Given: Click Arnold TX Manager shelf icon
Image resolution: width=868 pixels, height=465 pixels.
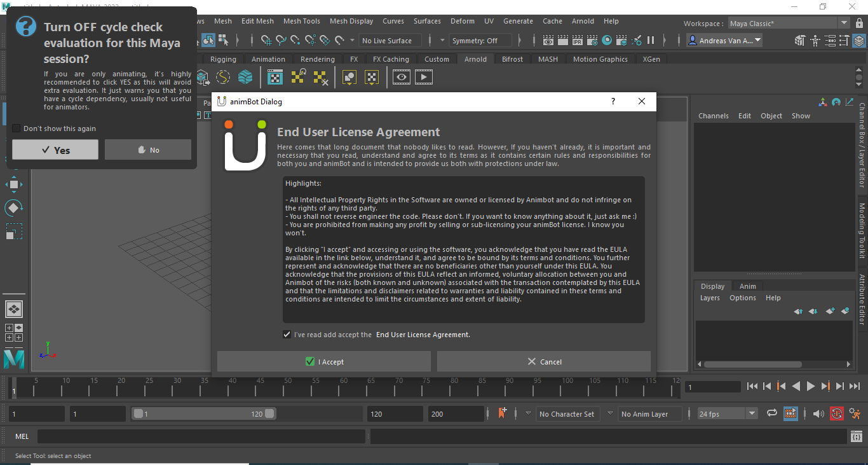Looking at the screenshot, I should pos(275,78).
